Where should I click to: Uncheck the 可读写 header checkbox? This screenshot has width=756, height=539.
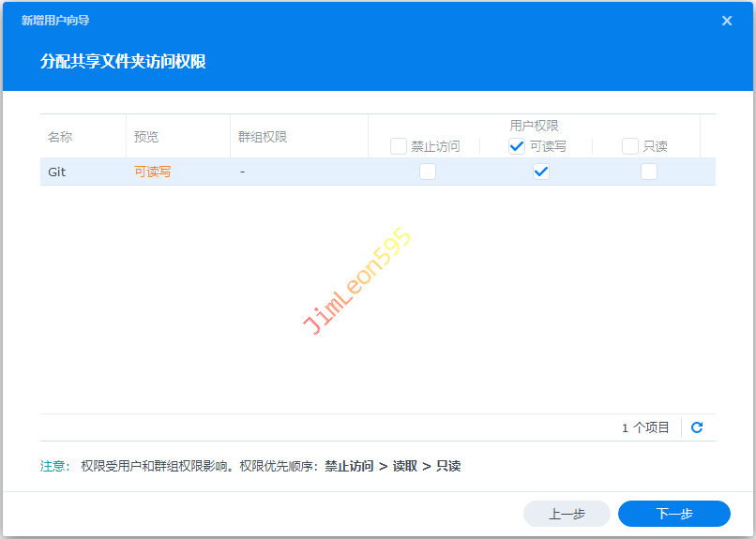(x=517, y=146)
